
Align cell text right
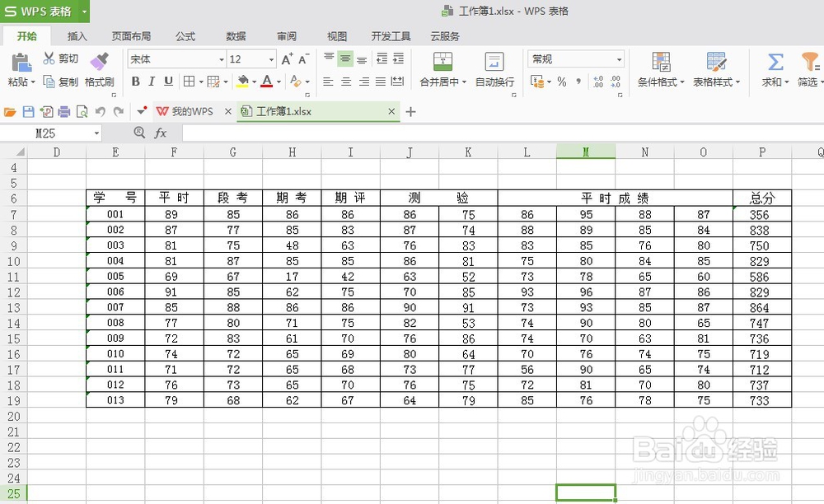(x=363, y=82)
